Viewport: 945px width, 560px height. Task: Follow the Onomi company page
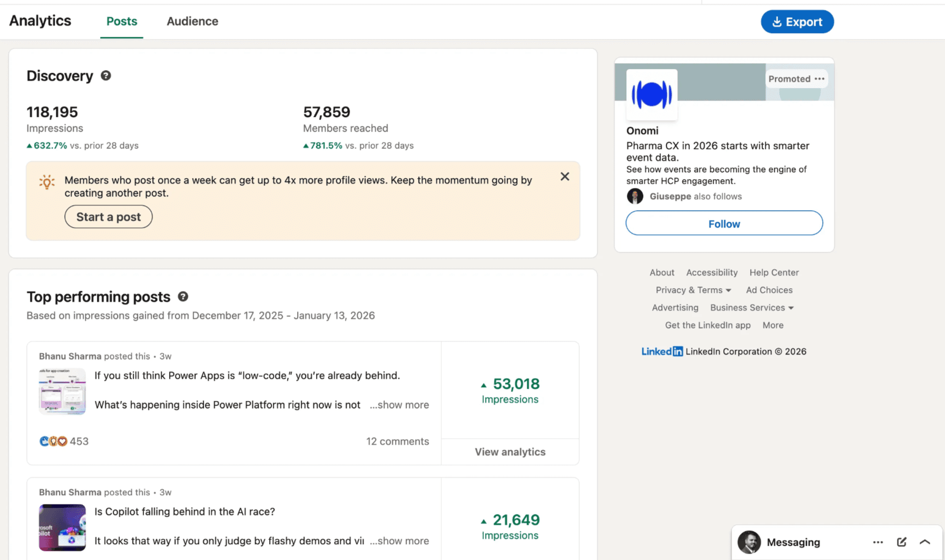click(x=724, y=223)
